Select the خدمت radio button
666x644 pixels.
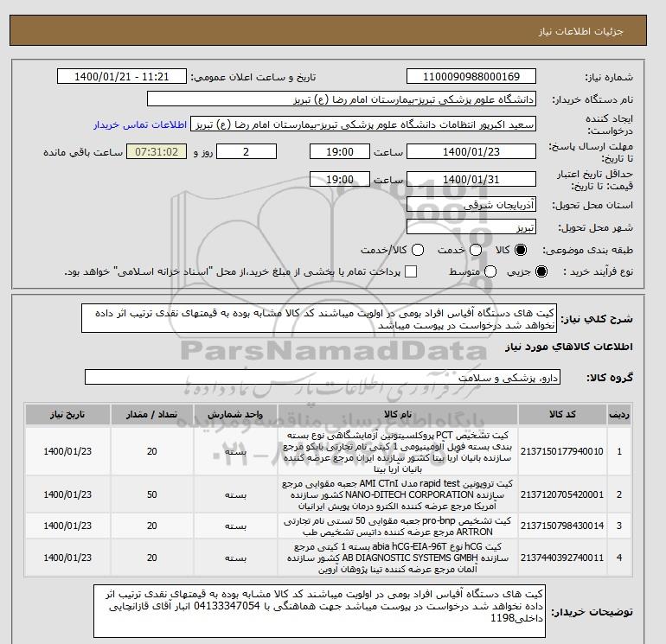[x=476, y=250]
